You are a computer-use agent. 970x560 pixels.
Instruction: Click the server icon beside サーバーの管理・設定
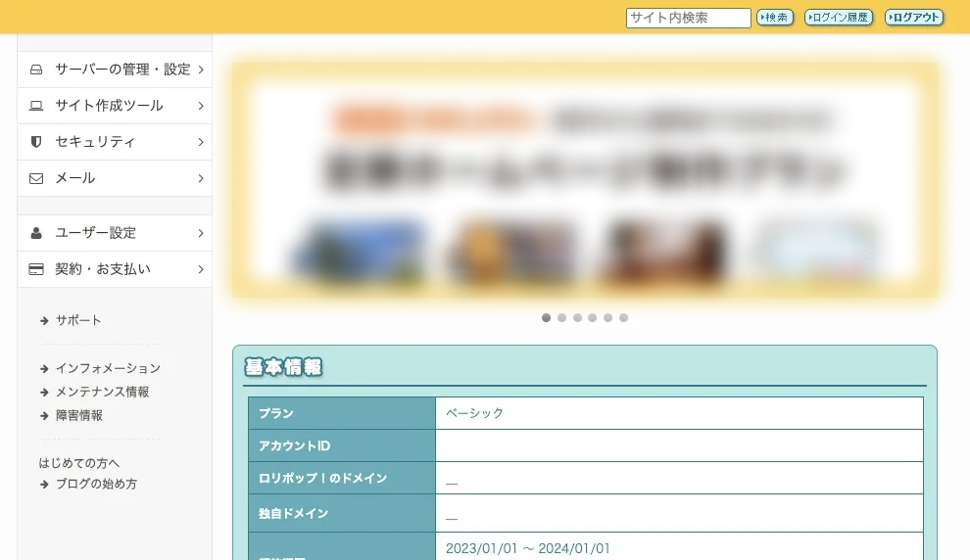coord(36,70)
